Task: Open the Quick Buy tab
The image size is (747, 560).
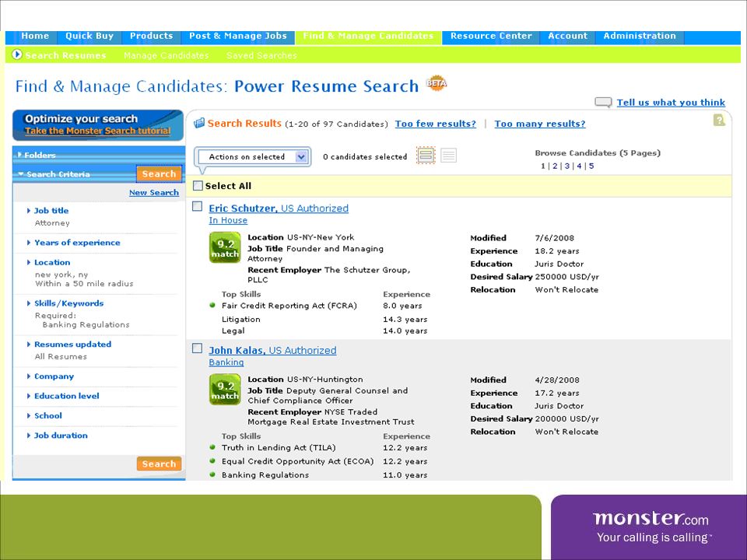Action: coord(89,37)
